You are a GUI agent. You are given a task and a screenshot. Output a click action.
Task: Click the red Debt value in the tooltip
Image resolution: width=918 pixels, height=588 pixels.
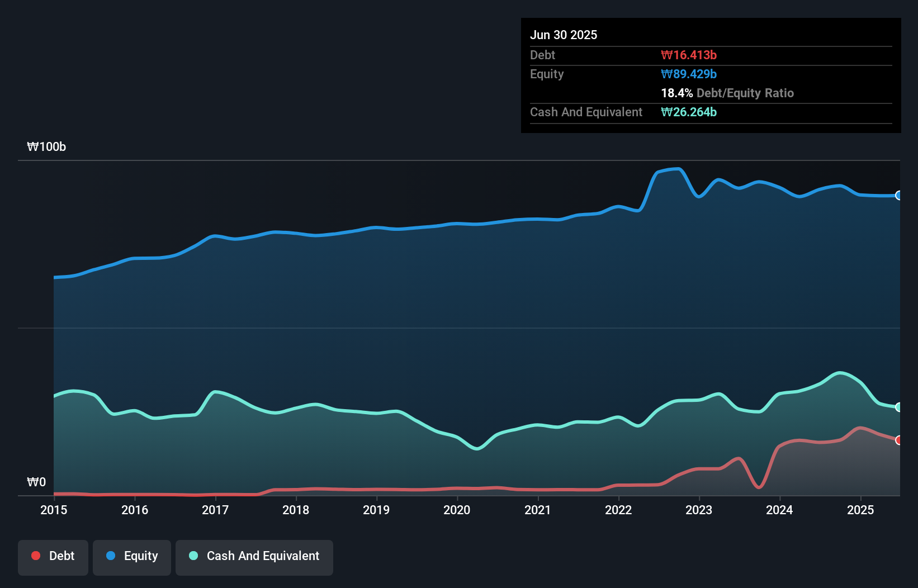(x=689, y=55)
